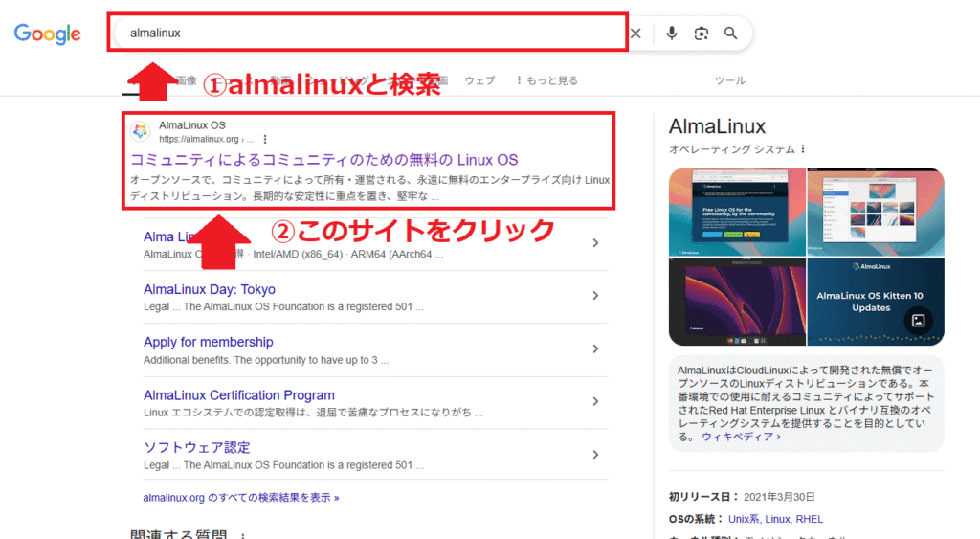Open the Linux link in OSの系統
This screenshot has height=539, width=980.
pyautogui.click(x=777, y=519)
